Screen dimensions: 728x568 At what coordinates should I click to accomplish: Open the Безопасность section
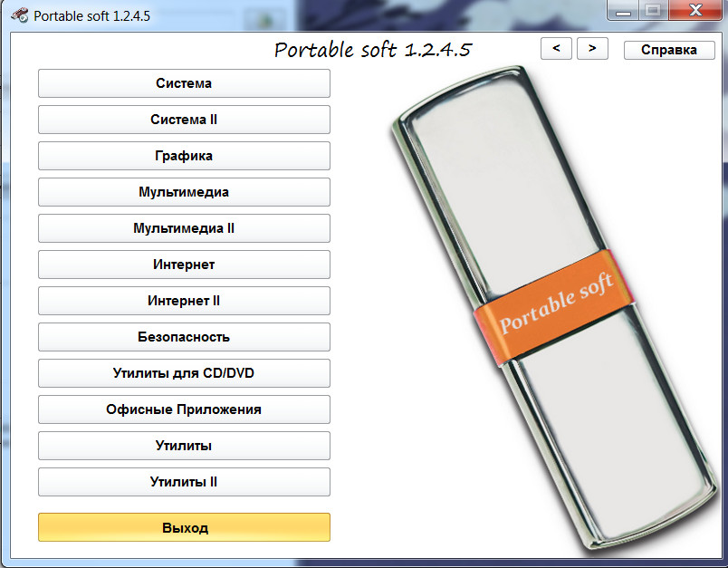coord(184,337)
